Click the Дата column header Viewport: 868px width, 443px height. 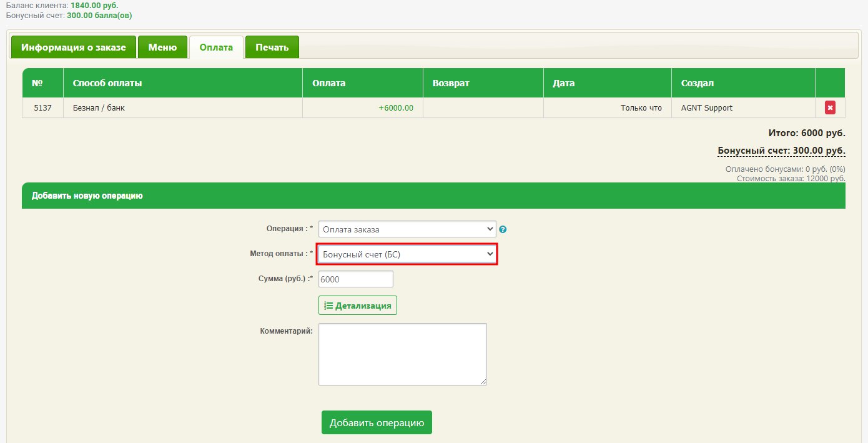(563, 83)
